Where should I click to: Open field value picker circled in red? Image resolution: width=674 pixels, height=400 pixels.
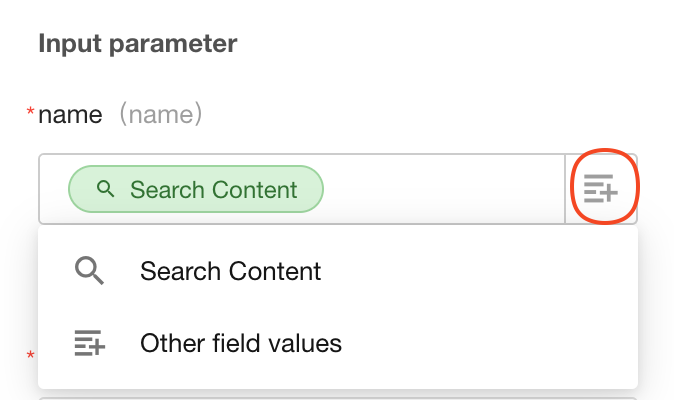(x=602, y=189)
